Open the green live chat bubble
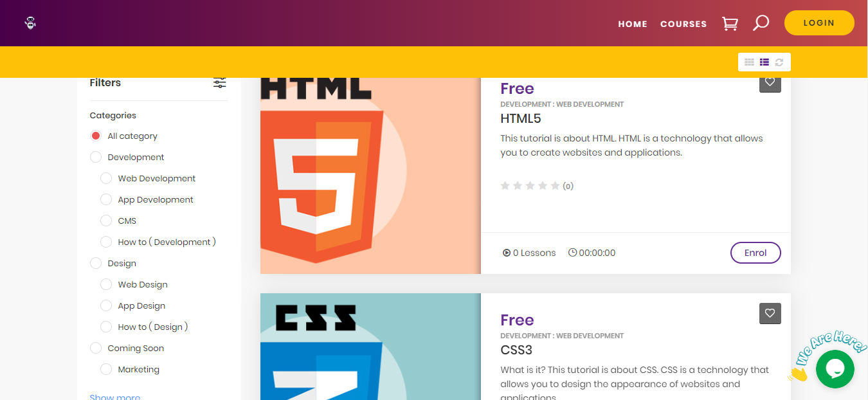The image size is (868, 400). point(835,369)
